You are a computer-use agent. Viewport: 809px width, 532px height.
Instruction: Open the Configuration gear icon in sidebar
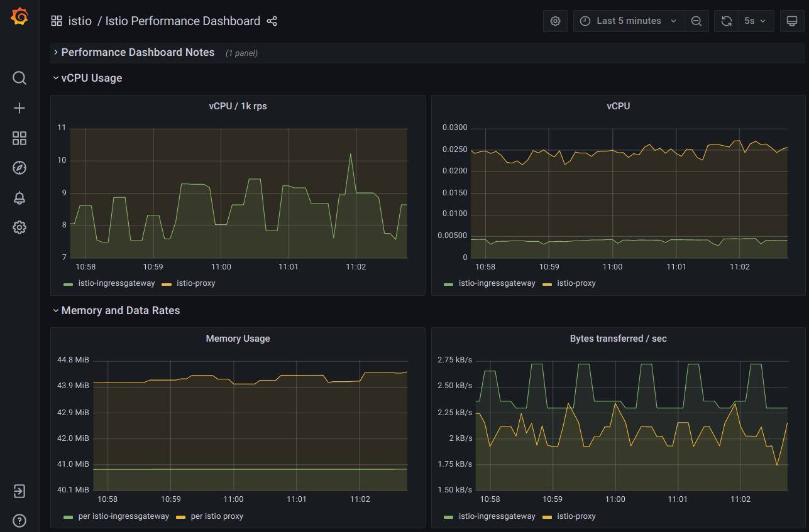19,227
